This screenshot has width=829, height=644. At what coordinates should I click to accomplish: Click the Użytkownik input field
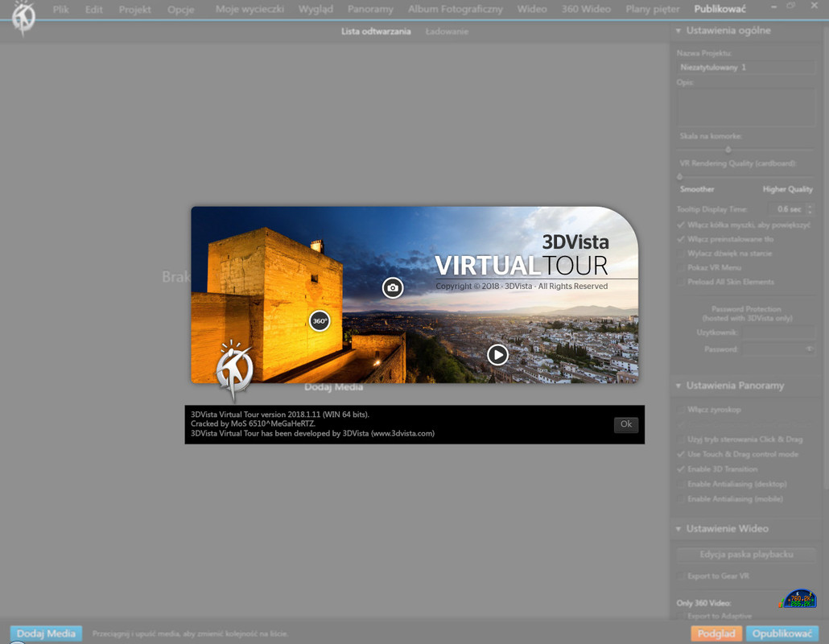tap(779, 332)
